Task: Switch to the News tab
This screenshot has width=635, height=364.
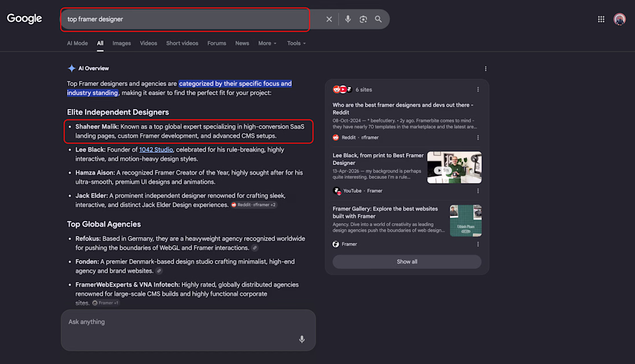Action: point(242,43)
